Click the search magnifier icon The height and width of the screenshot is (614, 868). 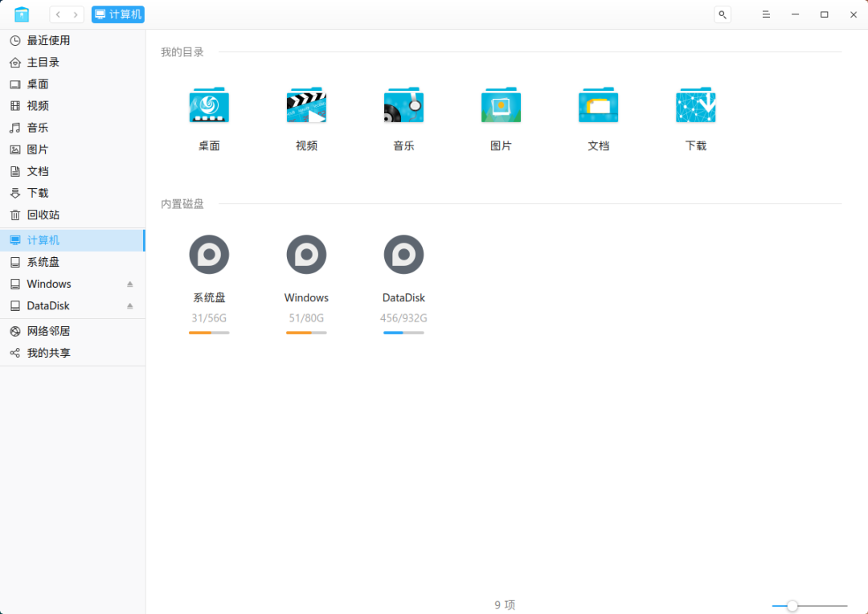tap(722, 14)
